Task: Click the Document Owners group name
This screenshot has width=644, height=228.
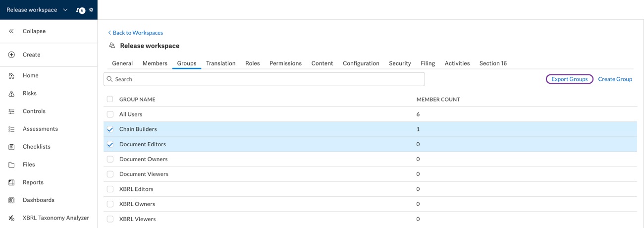Action: point(144,159)
